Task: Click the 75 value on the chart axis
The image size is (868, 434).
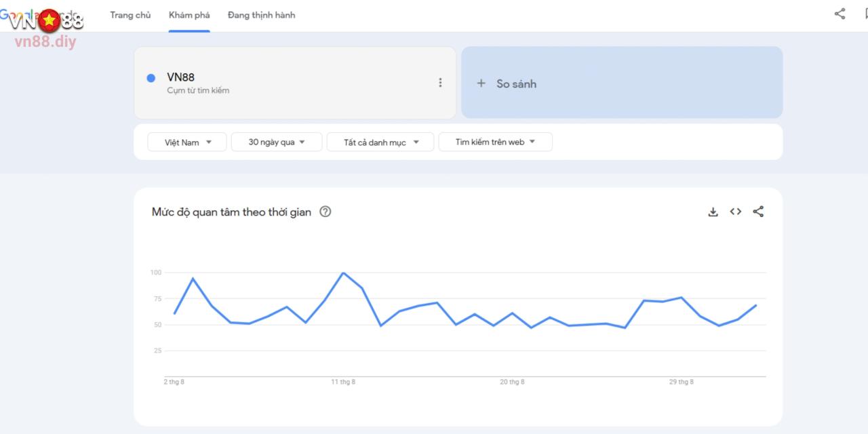Action: coord(157,299)
